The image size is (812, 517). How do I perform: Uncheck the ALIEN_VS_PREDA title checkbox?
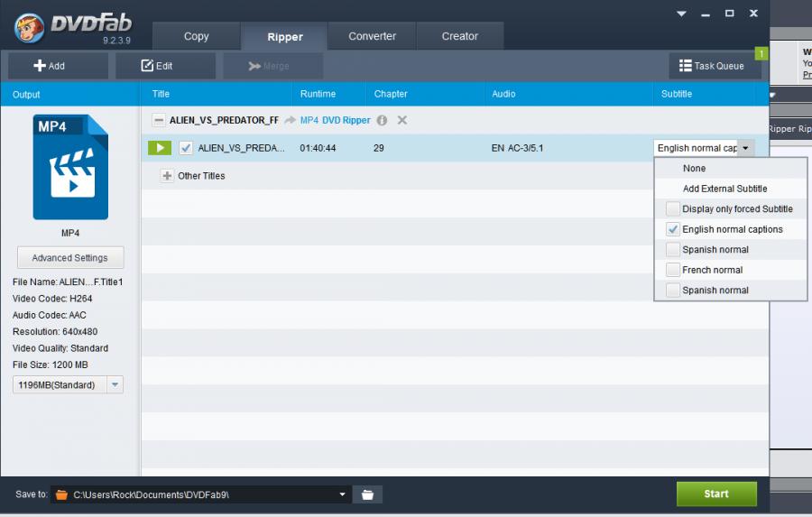click(x=186, y=148)
